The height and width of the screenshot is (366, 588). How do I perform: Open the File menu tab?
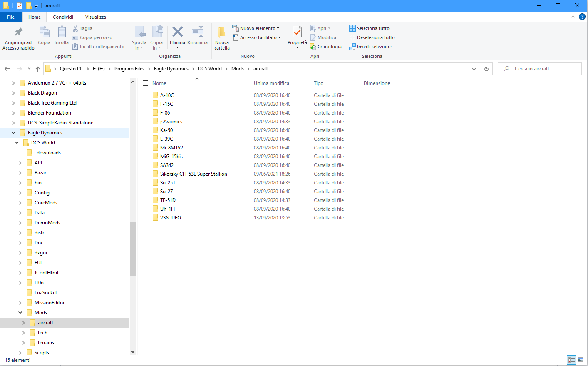[11, 17]
